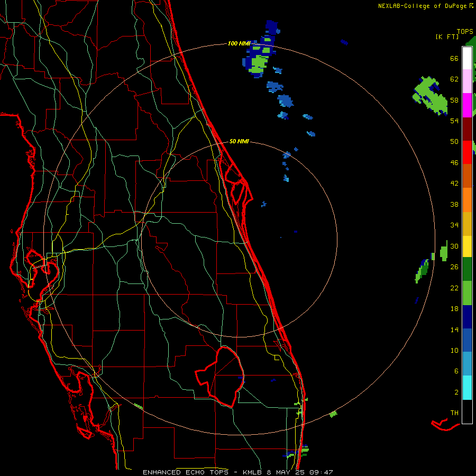
Task: Select the black threshold band in the legend
Action: click(467, 411)
